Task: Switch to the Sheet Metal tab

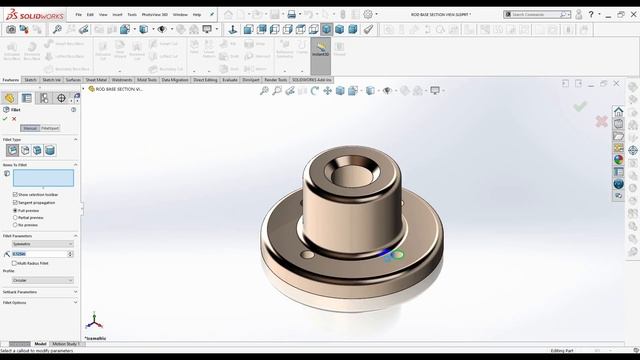Action: click(x=96, y=80)
